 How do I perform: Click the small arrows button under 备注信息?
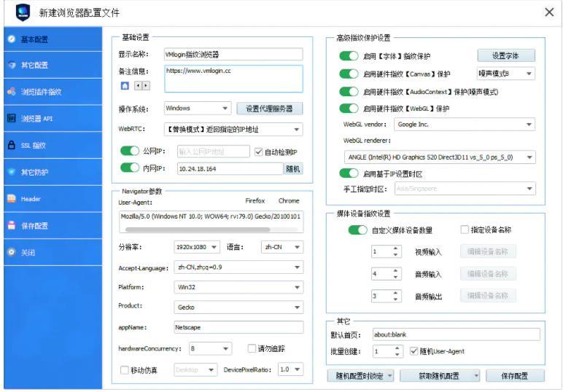pyautogui.click(x=141, y=86)
